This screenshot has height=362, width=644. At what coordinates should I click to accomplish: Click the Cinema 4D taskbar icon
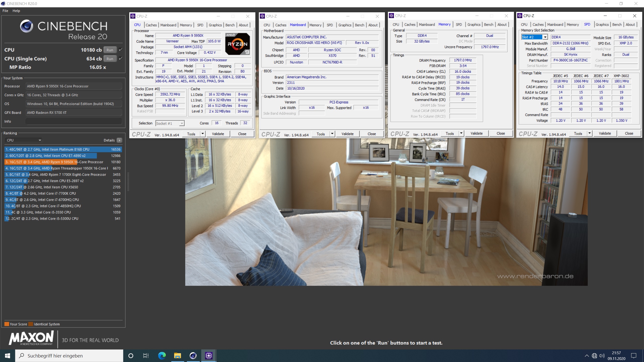(193, 355)
